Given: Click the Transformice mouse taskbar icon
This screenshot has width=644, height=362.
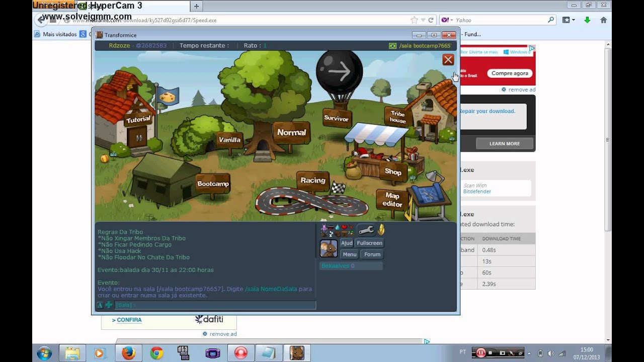Looking at the screenshot, I should [297, 353].
